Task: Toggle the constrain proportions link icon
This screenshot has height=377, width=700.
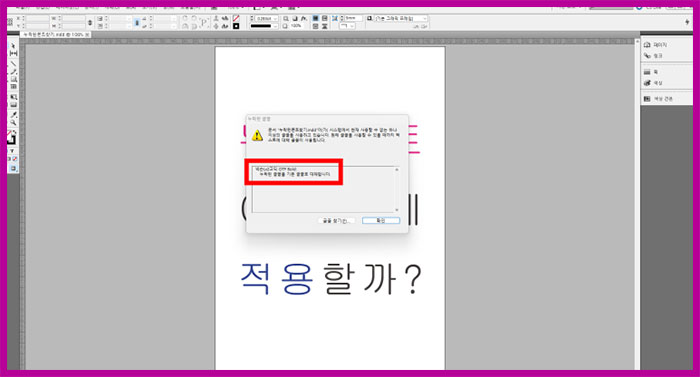Action: [x=90, y=22]
